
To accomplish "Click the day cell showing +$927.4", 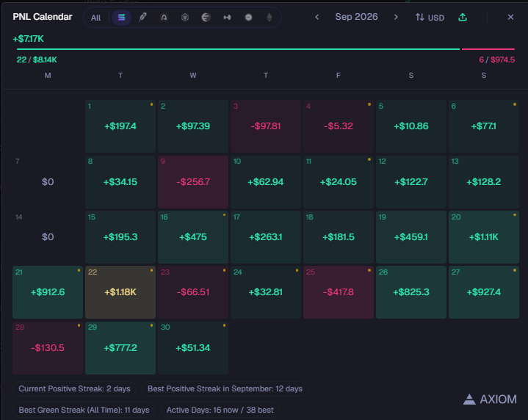I will pyautogui.click(x=484, y=292).
